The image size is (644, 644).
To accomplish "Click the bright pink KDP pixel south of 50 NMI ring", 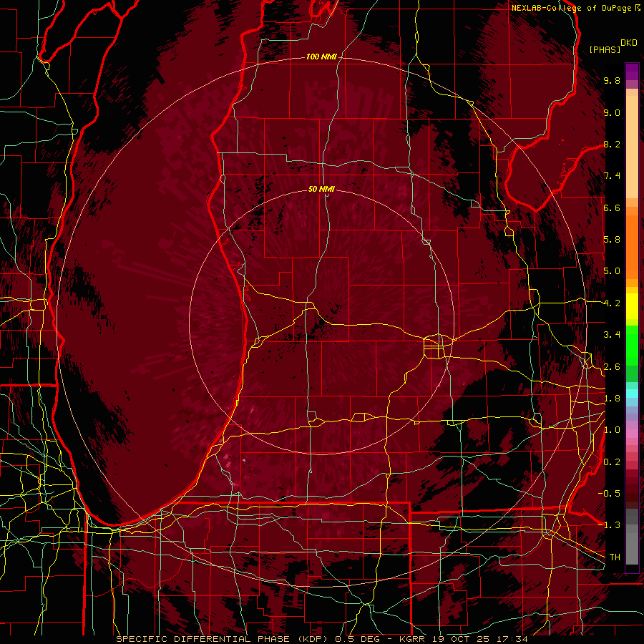I will pos(244,461).
